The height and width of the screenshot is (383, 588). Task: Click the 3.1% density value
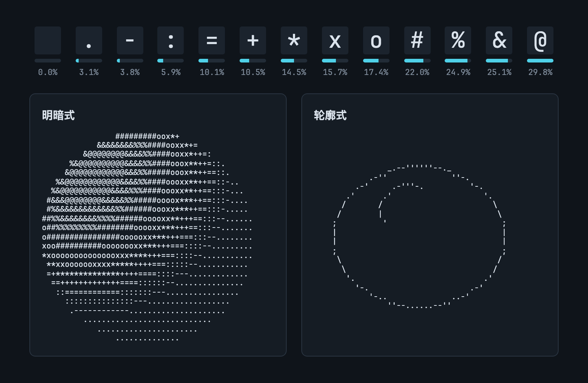[x=89, y=72]
